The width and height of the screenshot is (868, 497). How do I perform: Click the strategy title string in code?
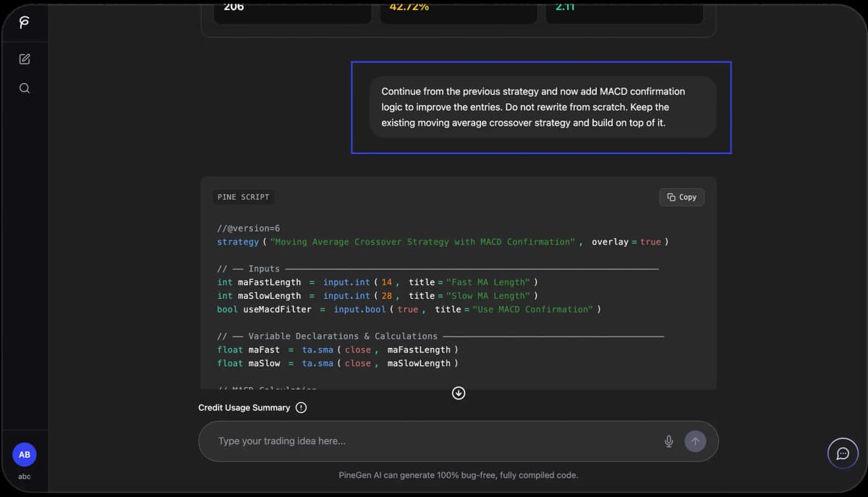[422, 242]
